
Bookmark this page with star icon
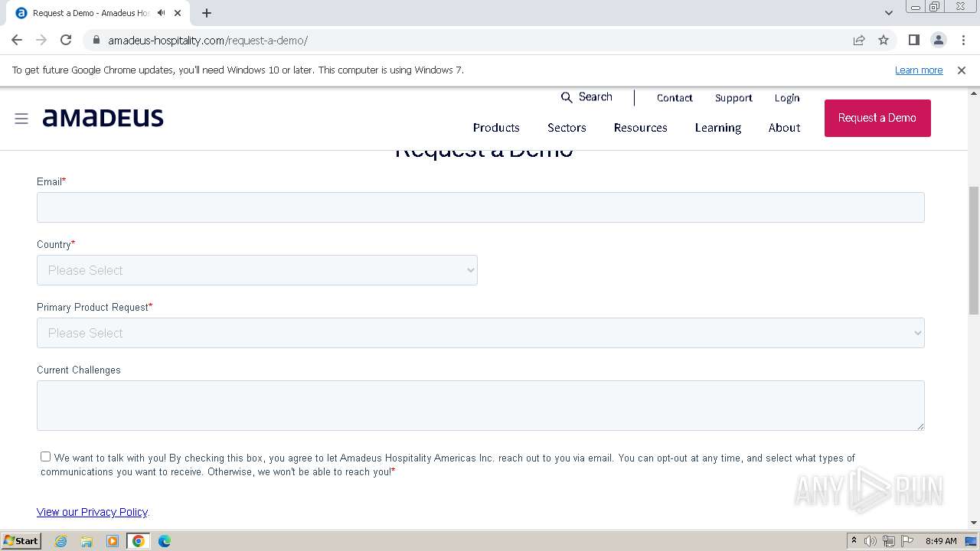[x=884, y=40]
